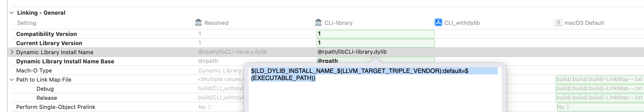This screenshot has height=112, width=644.
Task: Open the resolved Perform Single-Object Prelink popup
Action: (205, 107)
